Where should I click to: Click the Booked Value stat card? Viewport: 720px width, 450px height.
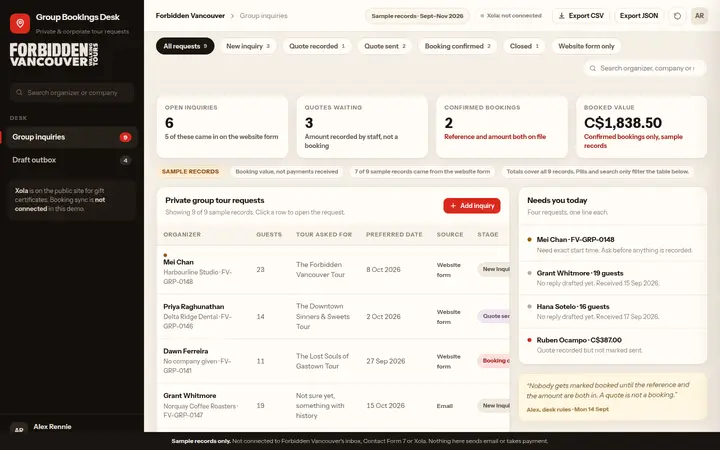coord(641,127)
